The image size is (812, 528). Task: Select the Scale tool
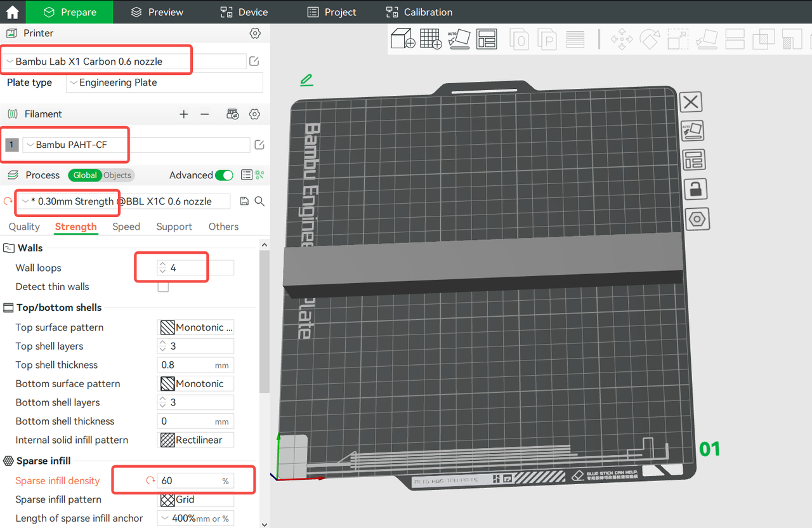click(678, 39)
